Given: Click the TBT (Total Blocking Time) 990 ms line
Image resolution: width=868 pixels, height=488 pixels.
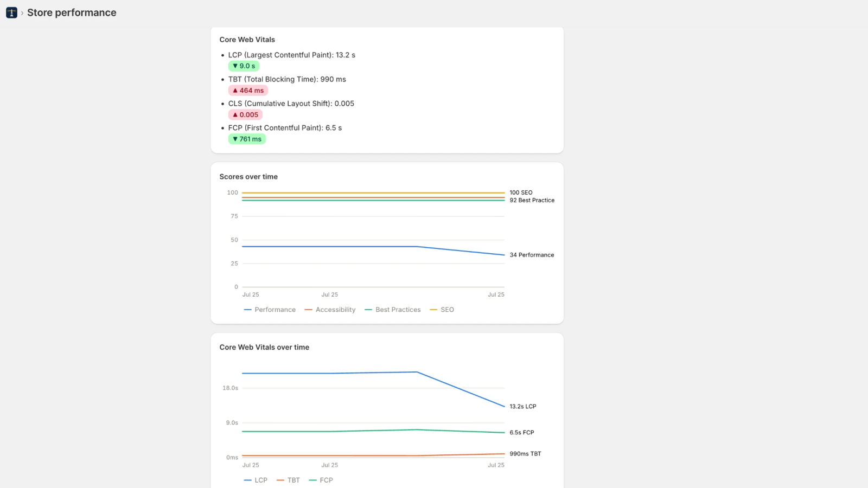Looking at the screenshot, I should (x=287, y=79).
